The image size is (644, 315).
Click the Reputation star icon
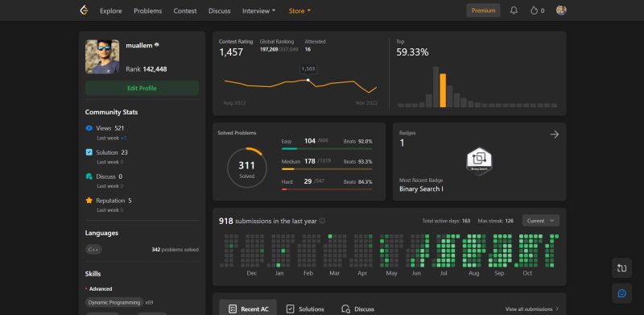tap(89, 201)
